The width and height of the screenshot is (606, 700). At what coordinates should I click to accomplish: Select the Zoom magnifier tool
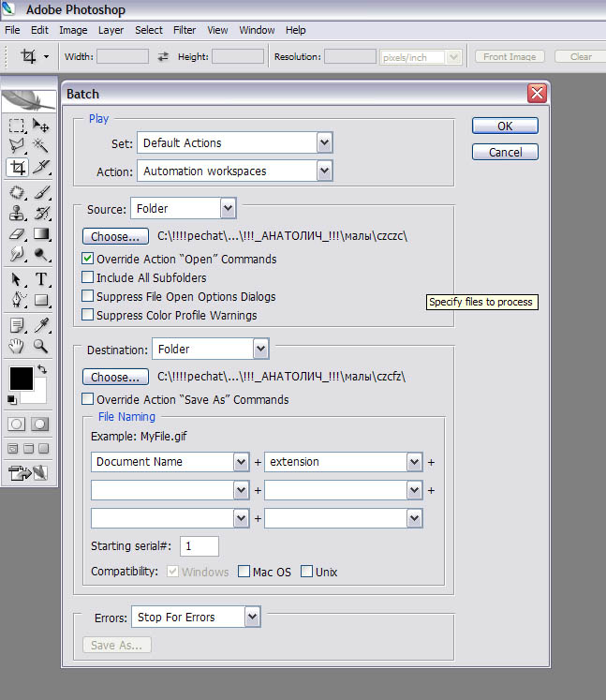(41, 346)
